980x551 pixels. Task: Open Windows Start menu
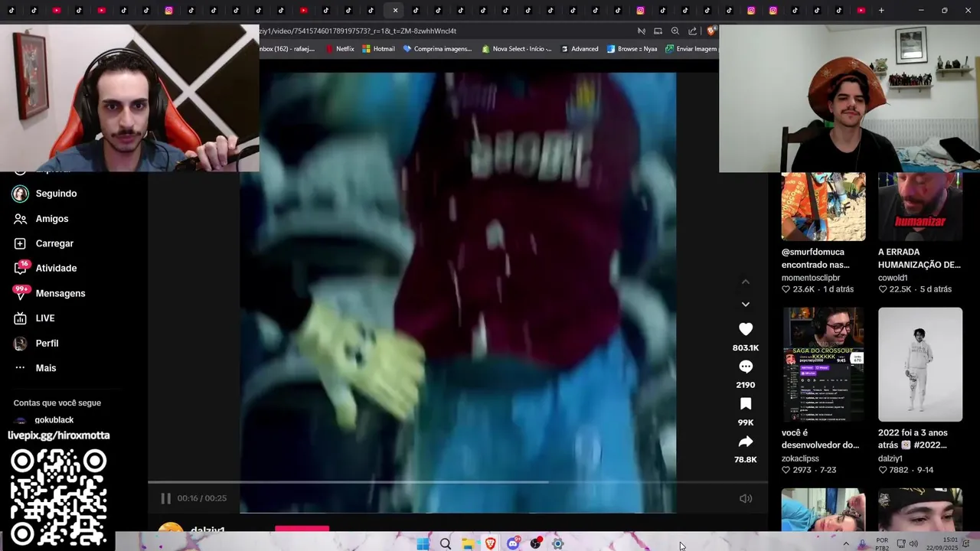point(423,543)
